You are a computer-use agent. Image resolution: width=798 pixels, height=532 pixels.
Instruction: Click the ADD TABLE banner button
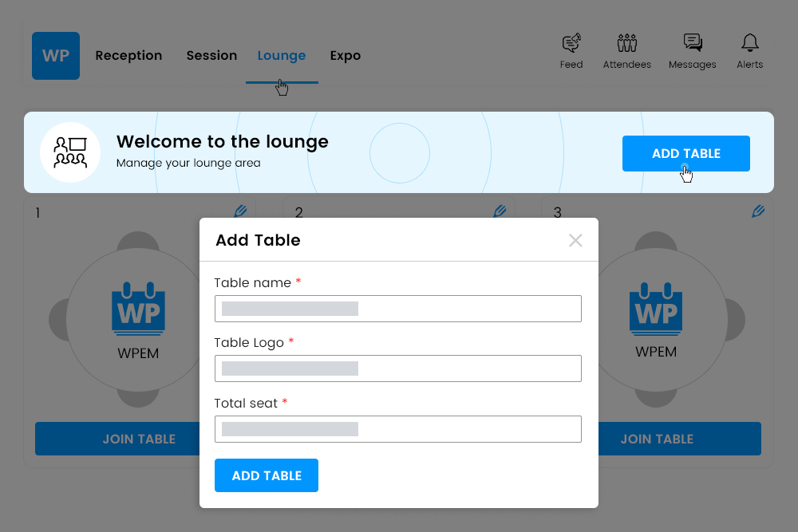tap(685, 153)
